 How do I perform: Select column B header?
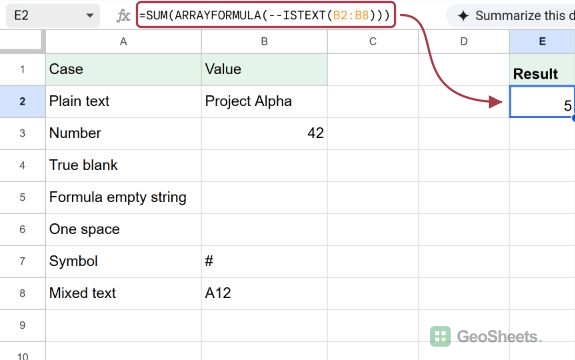[x=264, y=41]
